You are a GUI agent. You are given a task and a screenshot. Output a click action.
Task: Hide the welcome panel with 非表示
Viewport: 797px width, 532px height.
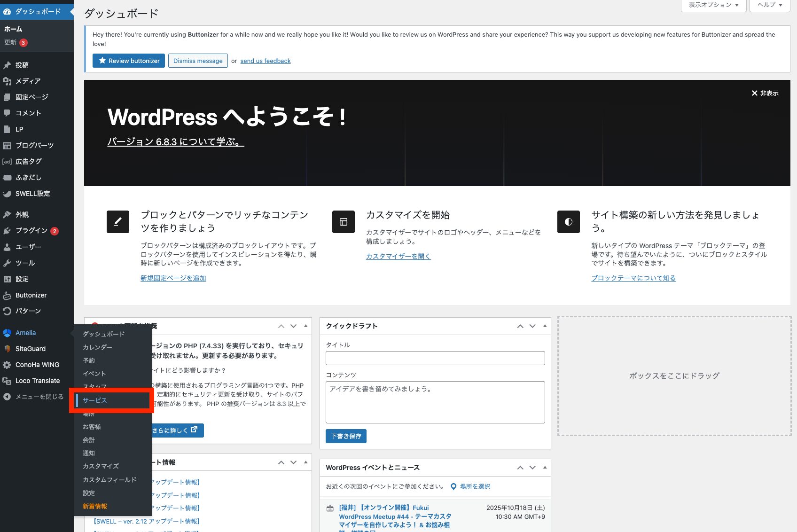point(765,93)
